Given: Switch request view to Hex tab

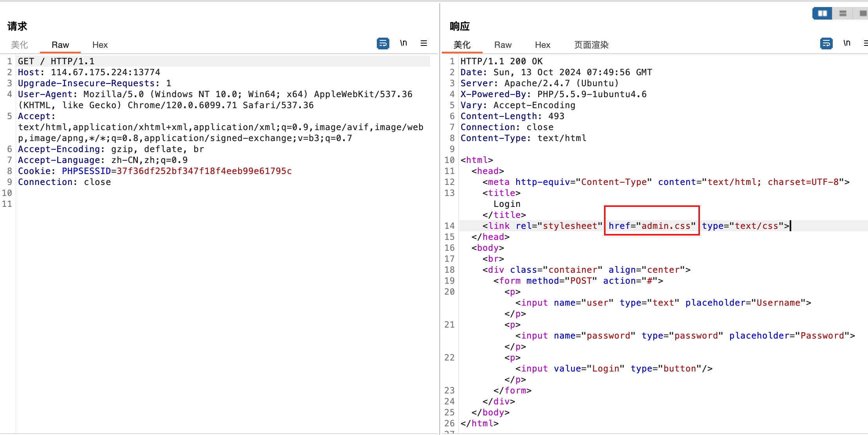Looking at the screenshot, I should pos(100,45).
